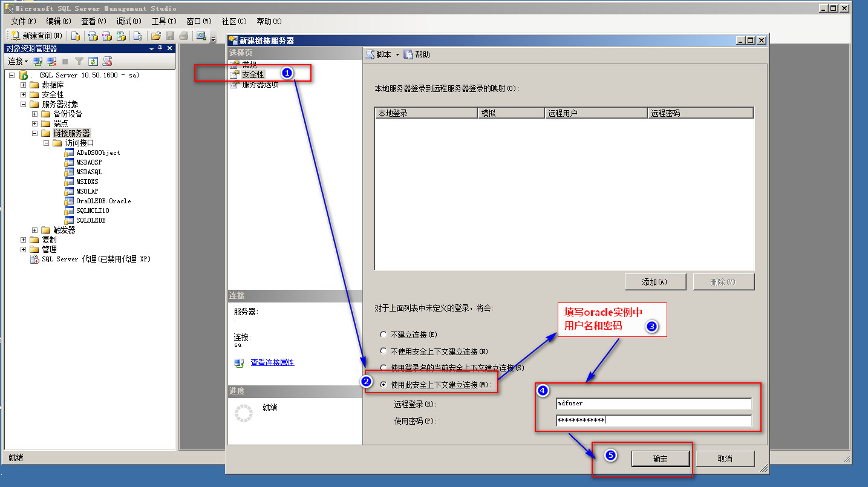This screenshot has width=868, height=487.
Task: Switch to the 服务器选项 page
Action: point(260,85)
